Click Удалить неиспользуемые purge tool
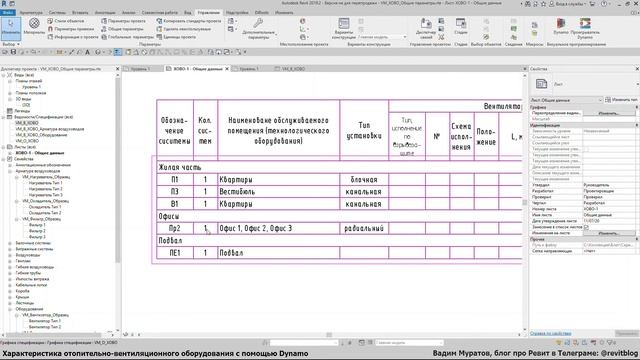The image size is (640, 360). (x=184, y=29)
